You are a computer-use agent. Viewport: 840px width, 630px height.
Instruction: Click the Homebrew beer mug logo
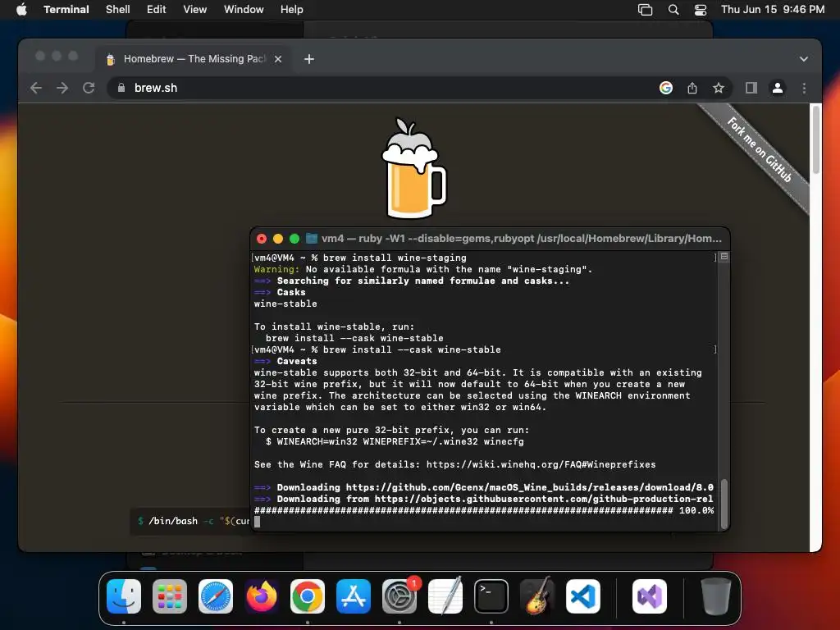click(413, 168)
